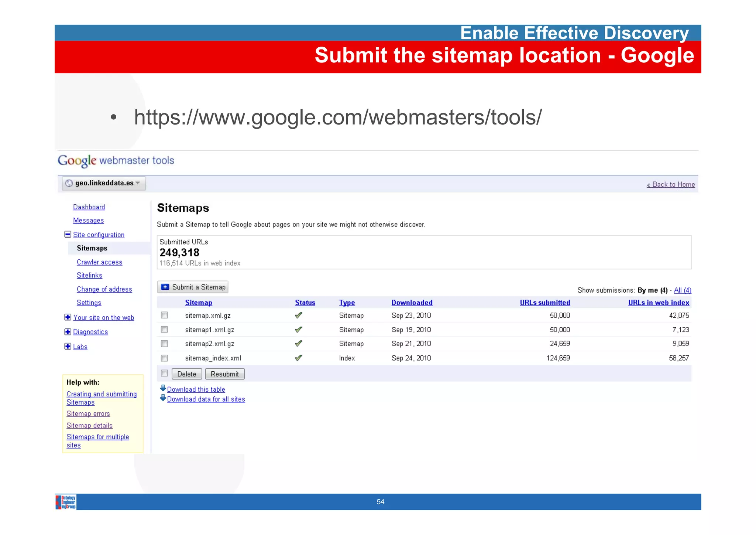
Task: Click the sitemap1.xml.gz file name
Action: coord(210,330)
